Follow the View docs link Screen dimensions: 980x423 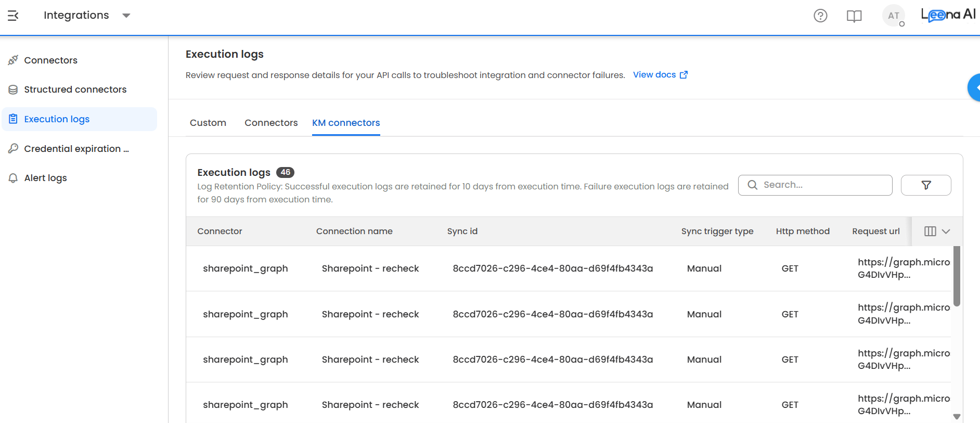pos(660,75)
